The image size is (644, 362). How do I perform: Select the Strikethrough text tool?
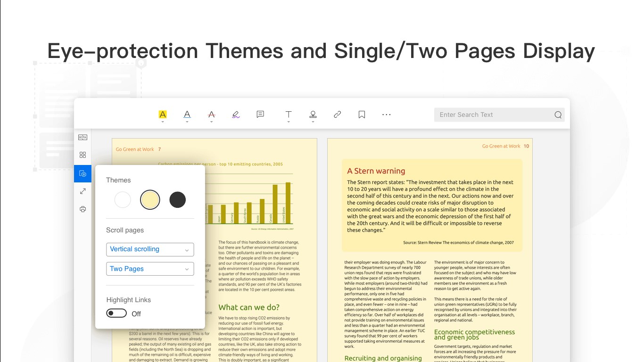[211, 114]
